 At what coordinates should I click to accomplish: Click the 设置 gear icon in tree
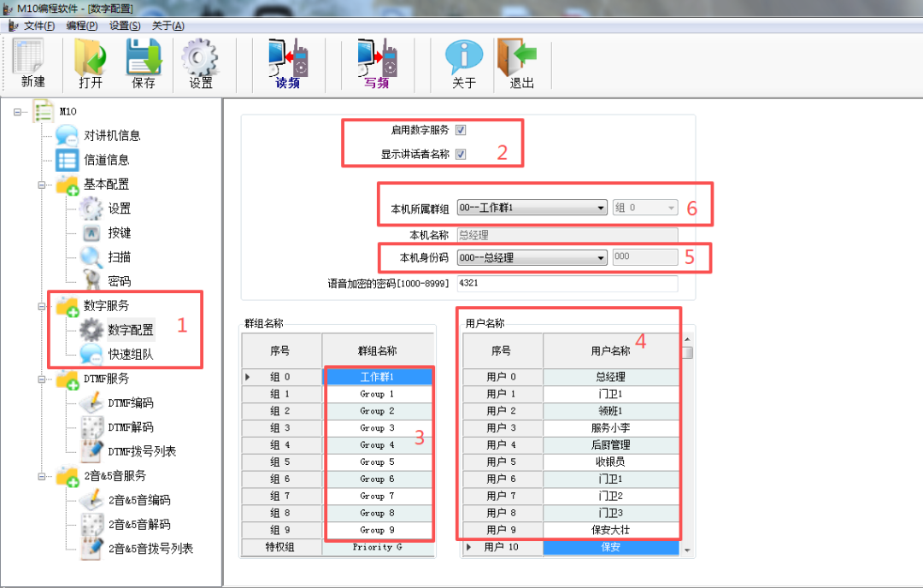pos(91,209)
